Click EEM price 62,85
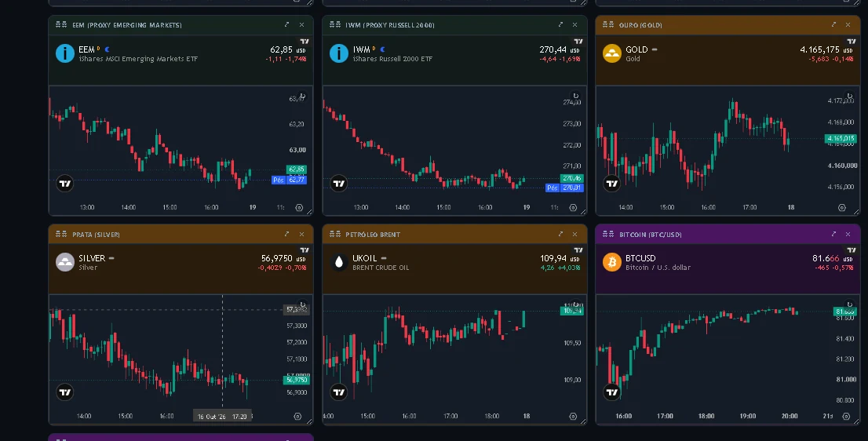Screen dimensions: 868x441 pyautogui.click(x=281, y=49)
